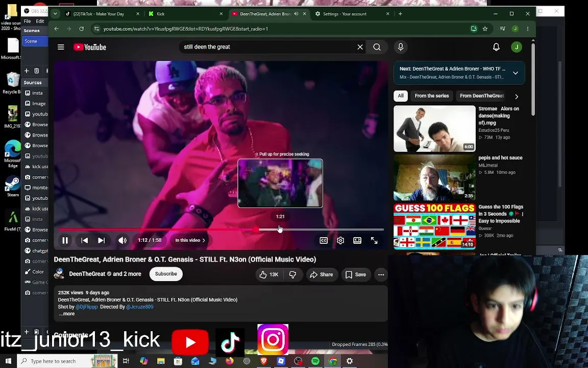Remove scene with trash icon in OBS

point(36,71)
